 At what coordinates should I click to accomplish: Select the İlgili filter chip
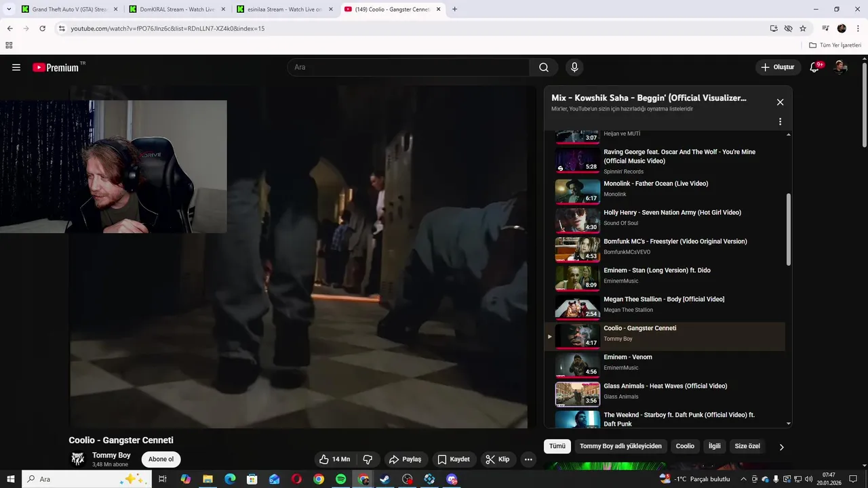[714, 446]
